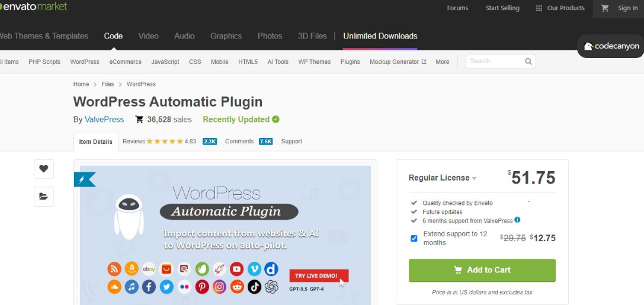This screenshot has width=644, height=305.
Task: Open author ValvePress profile link
Action: [104, 120]
